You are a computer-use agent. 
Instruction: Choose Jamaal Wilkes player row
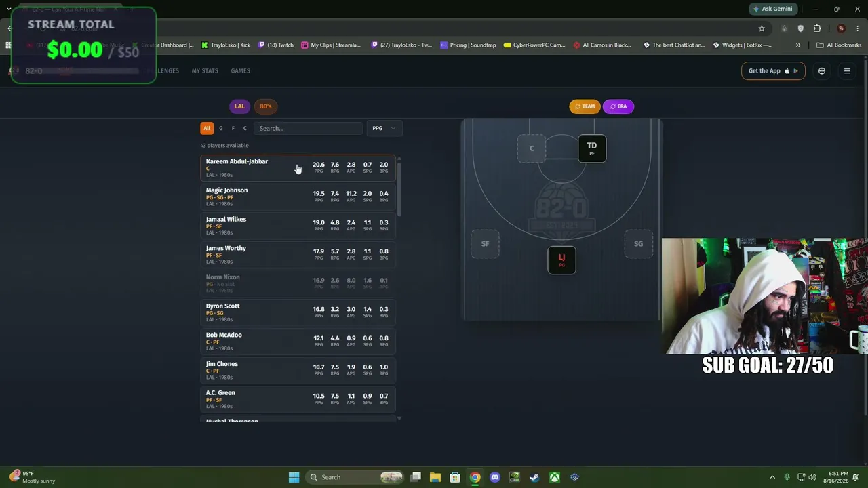(298, 226)
